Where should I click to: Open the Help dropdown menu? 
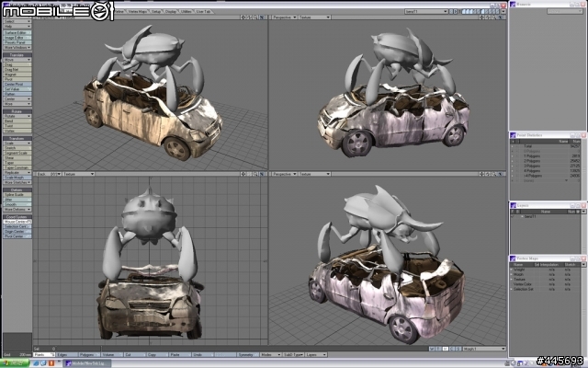[17, 27]
